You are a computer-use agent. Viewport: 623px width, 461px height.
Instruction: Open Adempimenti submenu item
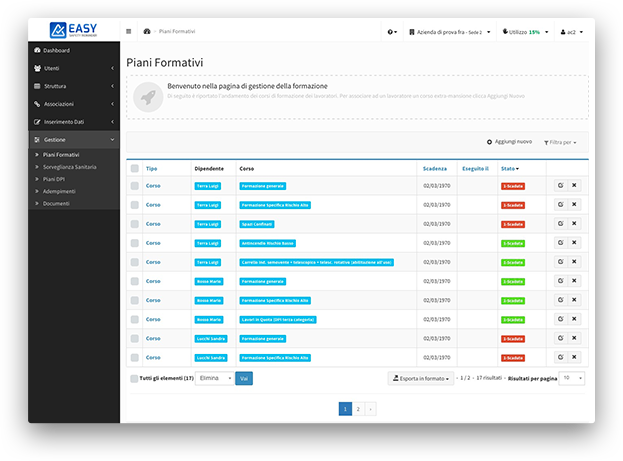click(59, 192)
